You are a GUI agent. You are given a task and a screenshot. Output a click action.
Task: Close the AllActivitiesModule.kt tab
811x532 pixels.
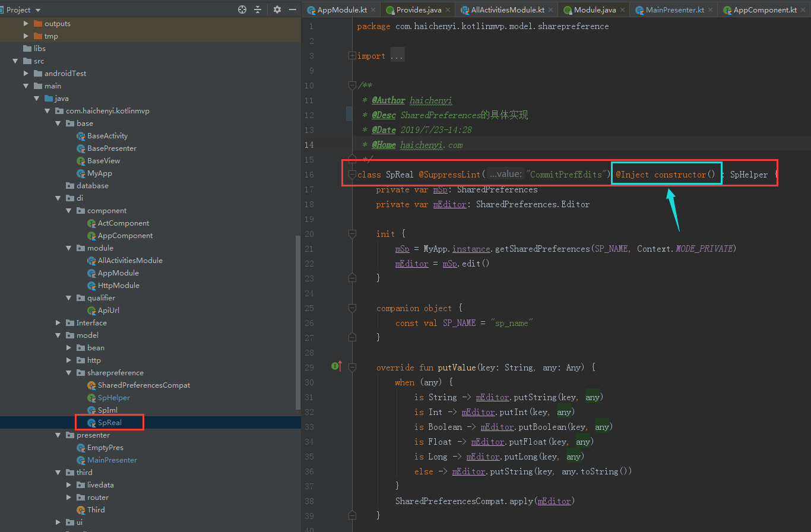pyautogui.click(x=552, y=10)
